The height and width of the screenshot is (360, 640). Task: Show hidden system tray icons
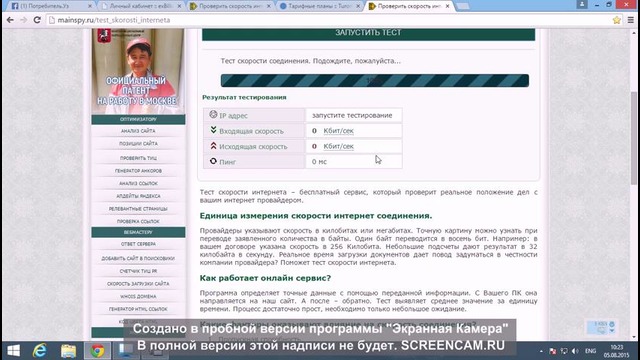point(541,351)
